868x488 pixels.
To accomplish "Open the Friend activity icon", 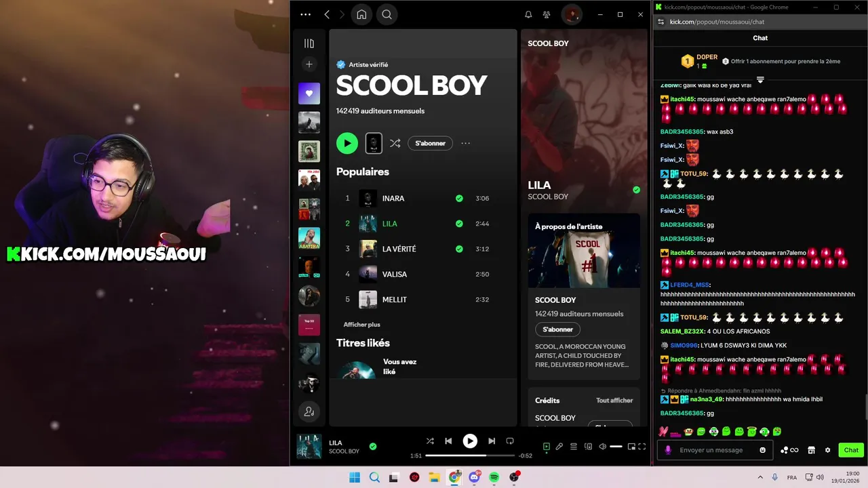I will (547, 14).
